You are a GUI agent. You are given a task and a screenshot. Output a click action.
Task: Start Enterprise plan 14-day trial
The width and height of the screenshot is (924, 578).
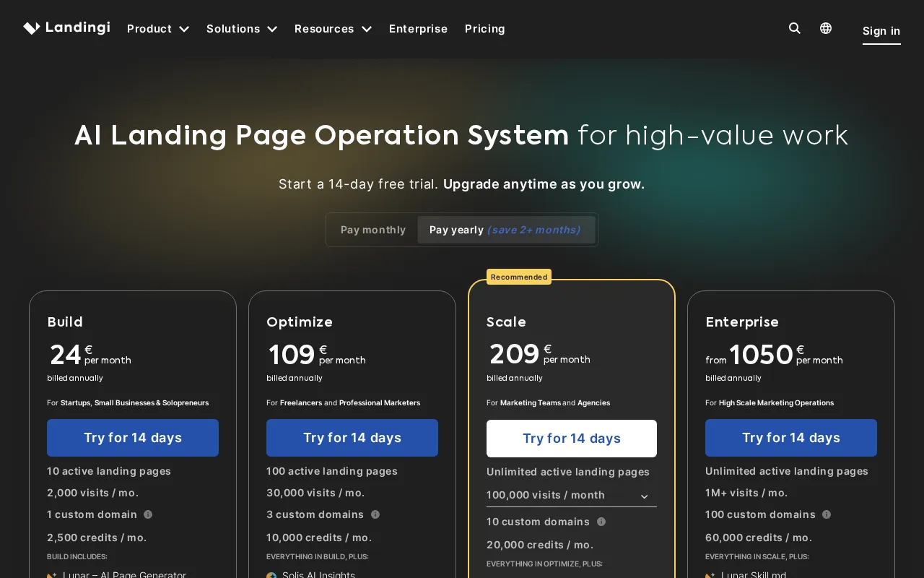pyautogui.click(x=791, y=438)
